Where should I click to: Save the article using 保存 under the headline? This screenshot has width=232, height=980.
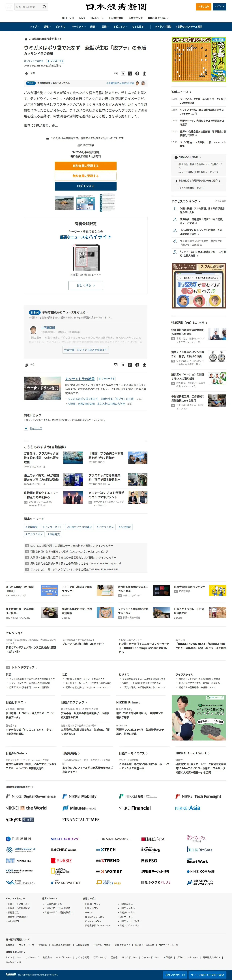click(30, 74)
